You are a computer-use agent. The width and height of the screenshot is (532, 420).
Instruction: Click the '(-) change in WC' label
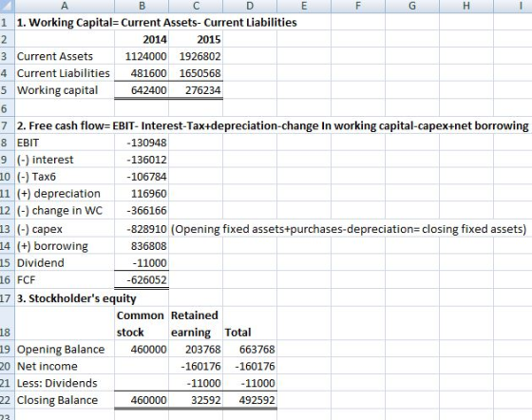click(65, 210)
